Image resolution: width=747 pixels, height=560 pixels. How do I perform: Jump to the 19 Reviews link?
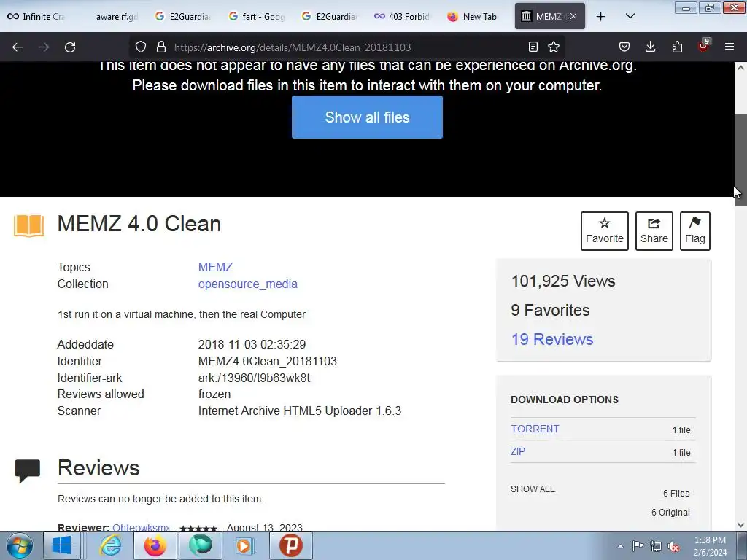tap(552, 339)
